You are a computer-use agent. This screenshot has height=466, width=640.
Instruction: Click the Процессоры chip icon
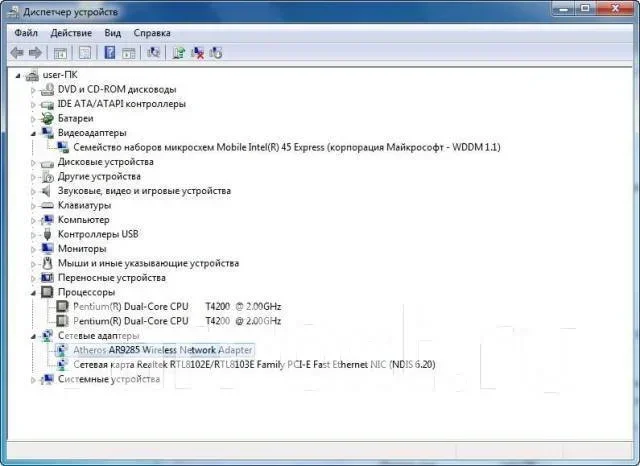pyautogui.click(x=47, y=292)
